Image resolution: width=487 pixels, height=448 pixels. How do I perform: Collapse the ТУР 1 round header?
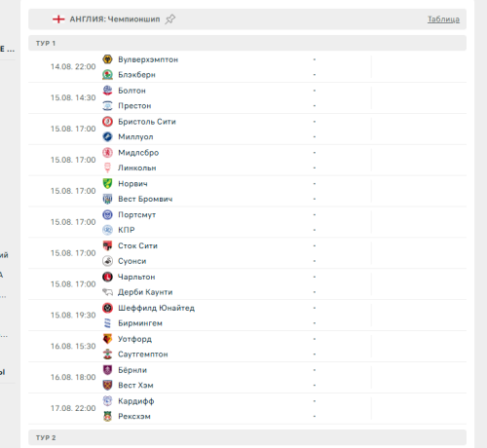(247, 43)
